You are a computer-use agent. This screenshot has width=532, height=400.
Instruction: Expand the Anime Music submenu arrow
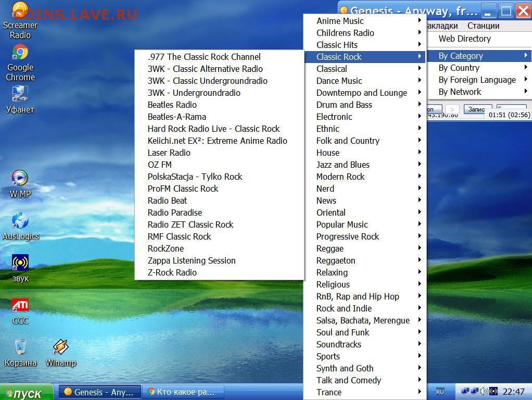[x=420, y=21]
